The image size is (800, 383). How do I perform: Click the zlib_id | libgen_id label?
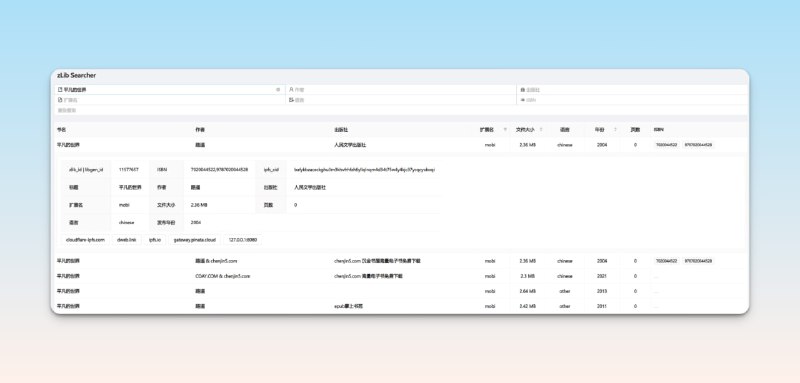(x=86, y=169)
